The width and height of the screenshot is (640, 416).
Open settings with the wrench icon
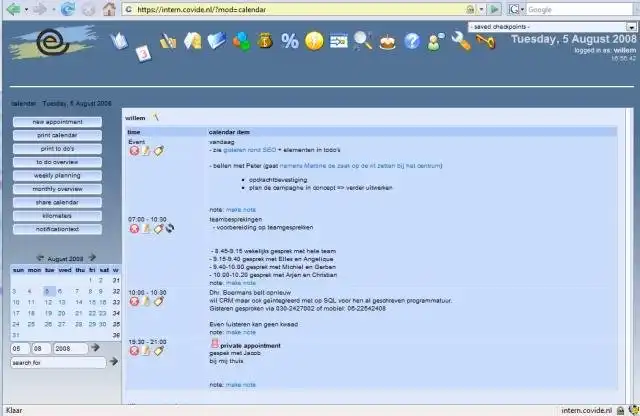(461, 41)
